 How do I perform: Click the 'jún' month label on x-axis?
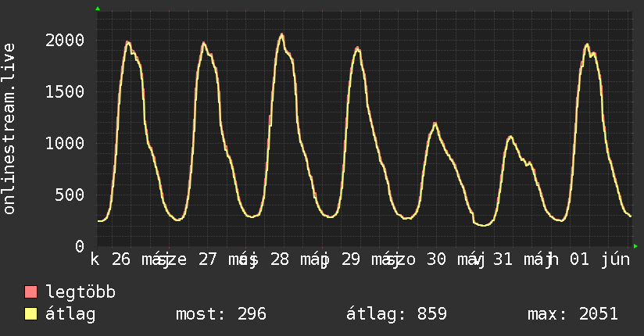pos(615,260)
